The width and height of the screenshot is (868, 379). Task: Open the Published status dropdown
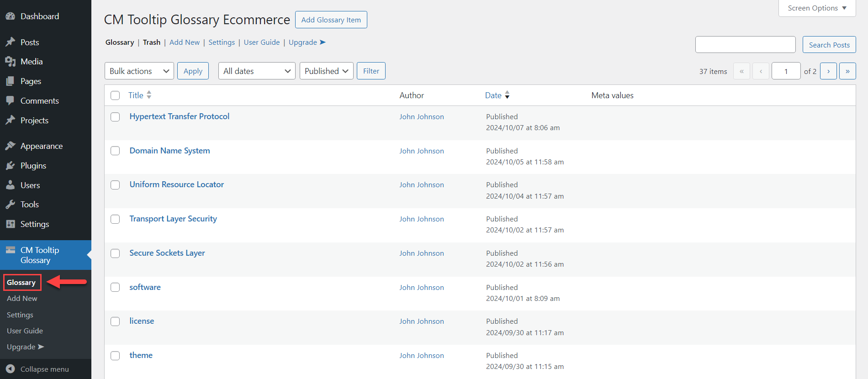327,71
